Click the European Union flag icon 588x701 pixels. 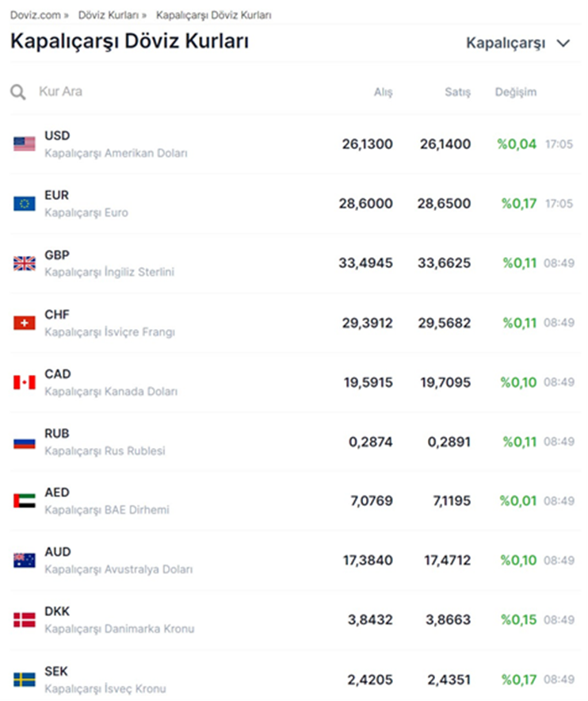pyautogui.click(x=25, y=204)
